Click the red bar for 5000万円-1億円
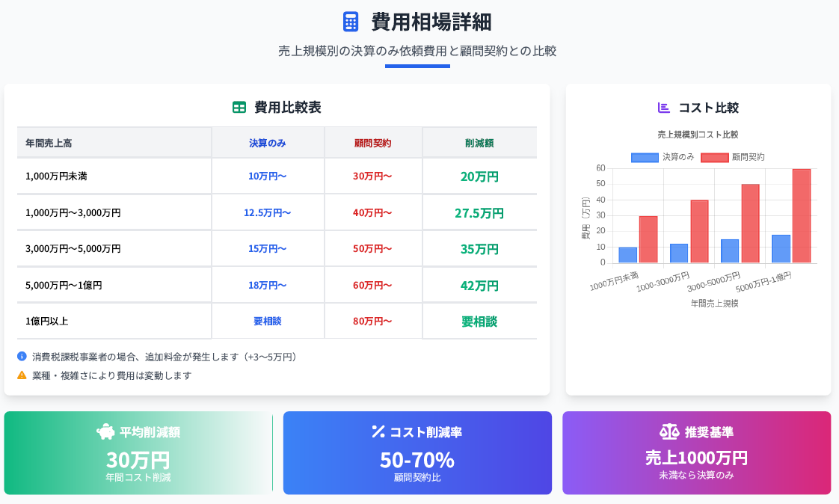The image size is (839, 504). click(x=802, y=215)
